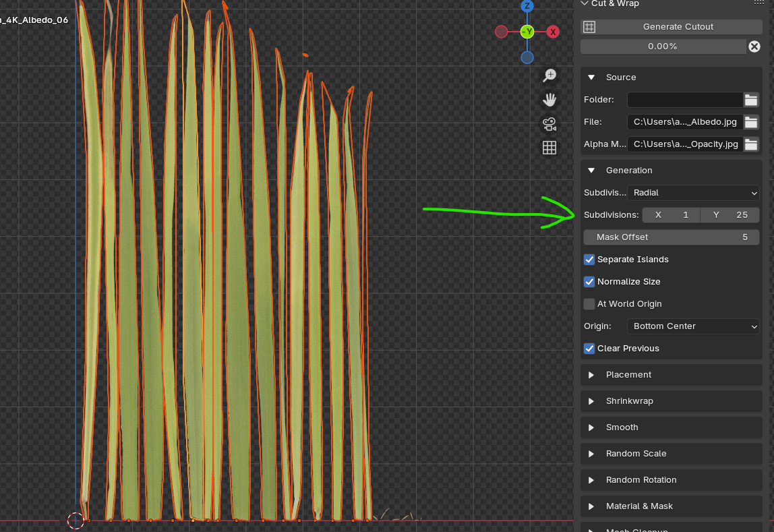Click the blue Z axis gizmo ball
This screenshot has height=532, width=774.
click(527, 6)
